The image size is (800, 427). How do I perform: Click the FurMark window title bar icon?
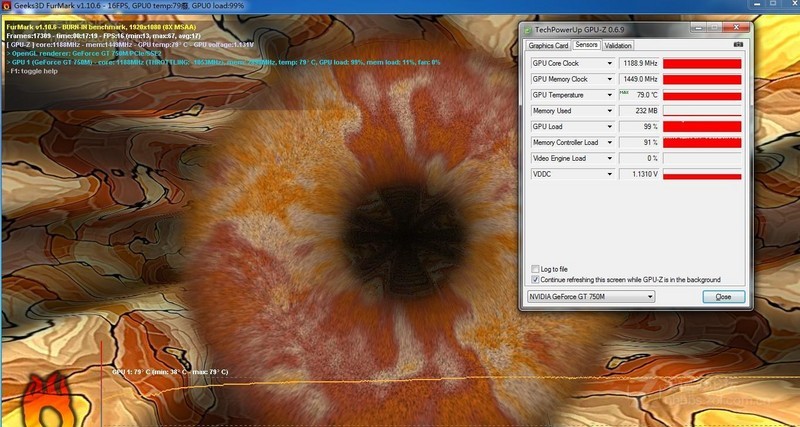6,6
